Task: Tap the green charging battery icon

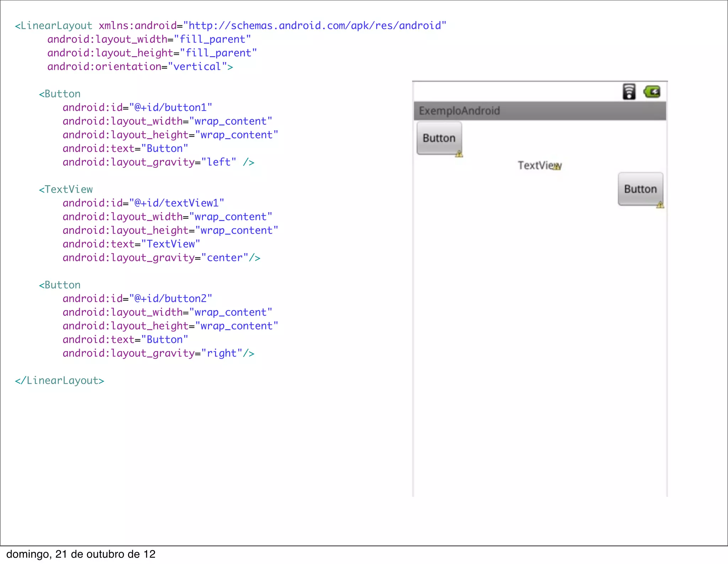Action: point(652,92)
